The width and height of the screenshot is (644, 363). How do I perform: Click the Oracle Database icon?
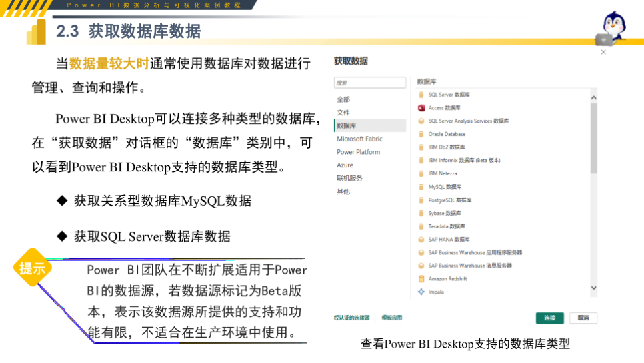[x=421, y=134]
